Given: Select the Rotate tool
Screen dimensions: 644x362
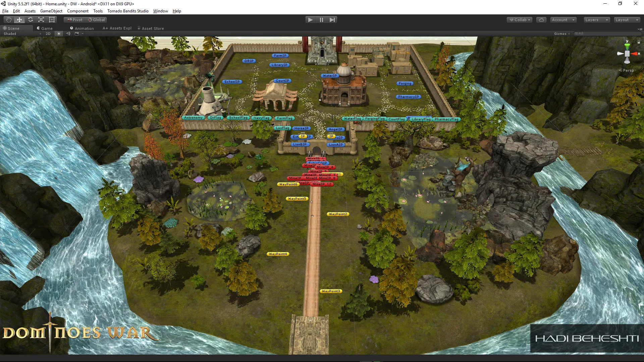Looking at the screenshot, I should click(x=30, y=20).
